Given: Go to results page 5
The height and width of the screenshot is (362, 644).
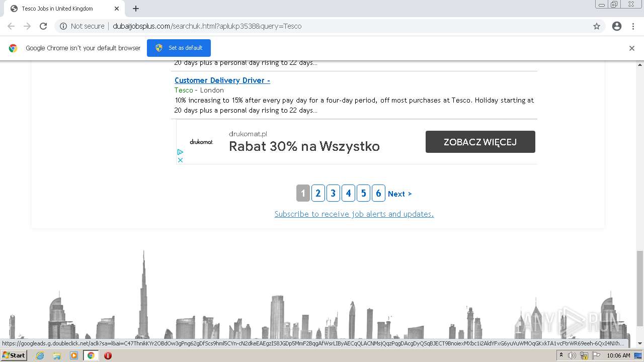Looking at the screenshot, I should [x=363, y=194].
